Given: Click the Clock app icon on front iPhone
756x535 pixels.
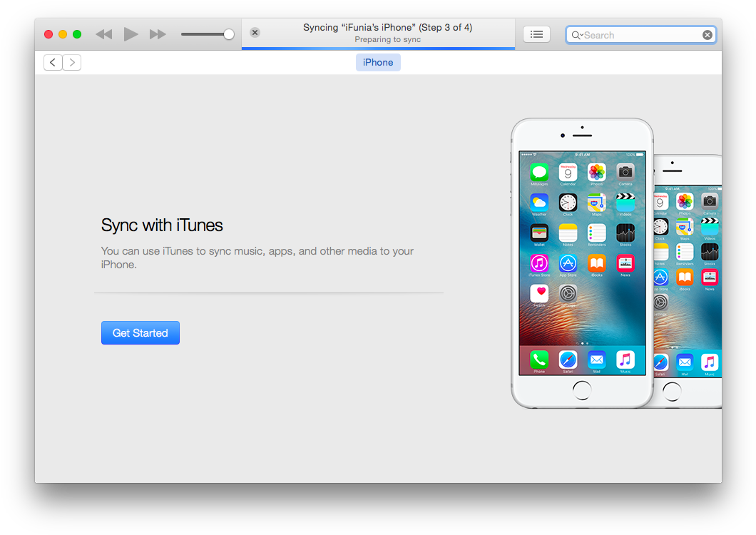Looking at the screenshot, I should tap(568, 202).
